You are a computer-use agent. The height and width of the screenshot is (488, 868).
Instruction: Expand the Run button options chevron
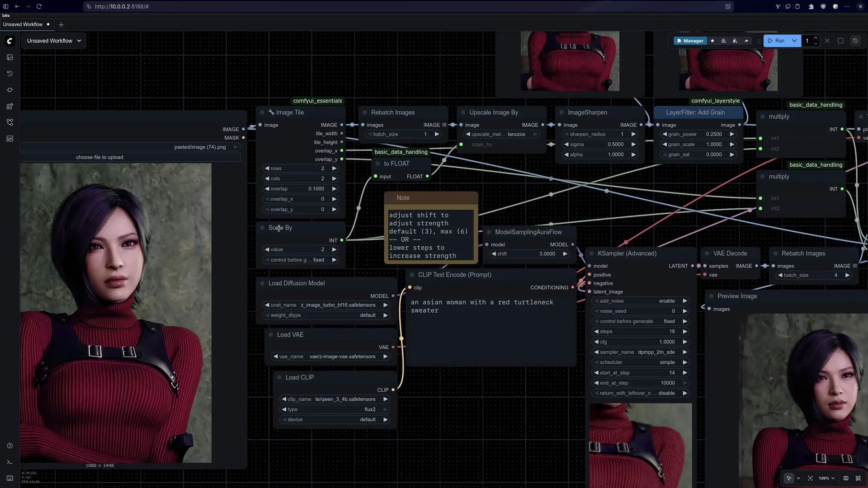pyautogui.click(x=794, y=41)
